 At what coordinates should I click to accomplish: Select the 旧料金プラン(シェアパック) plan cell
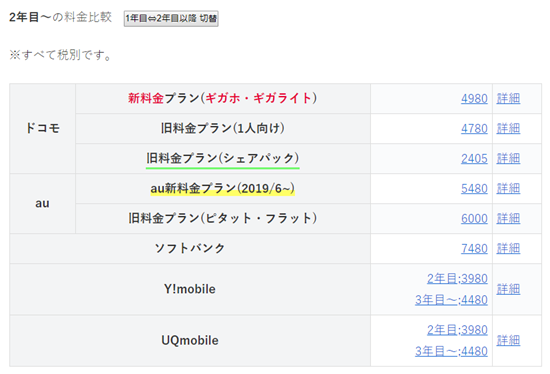(223, 159)
